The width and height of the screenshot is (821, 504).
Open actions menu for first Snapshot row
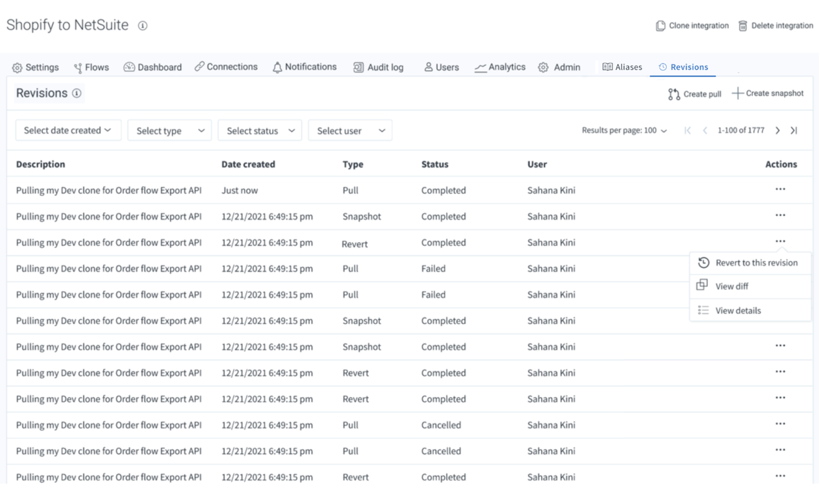click(x=780, y=215)
